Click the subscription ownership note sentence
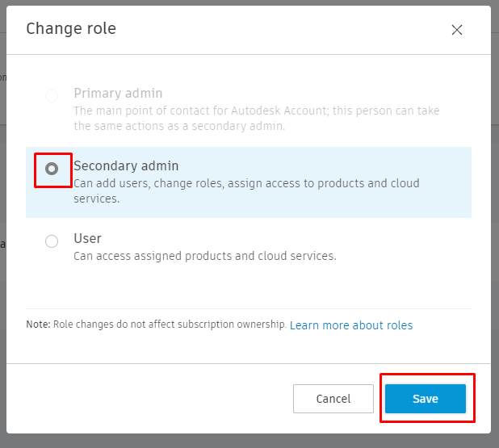 point(170,325)
